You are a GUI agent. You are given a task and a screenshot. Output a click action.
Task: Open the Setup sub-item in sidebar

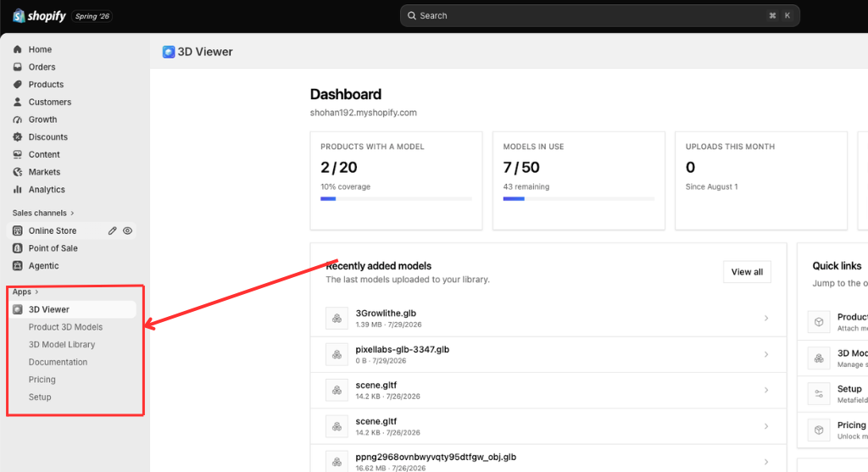pyautogui.click(x=40, y=397)
